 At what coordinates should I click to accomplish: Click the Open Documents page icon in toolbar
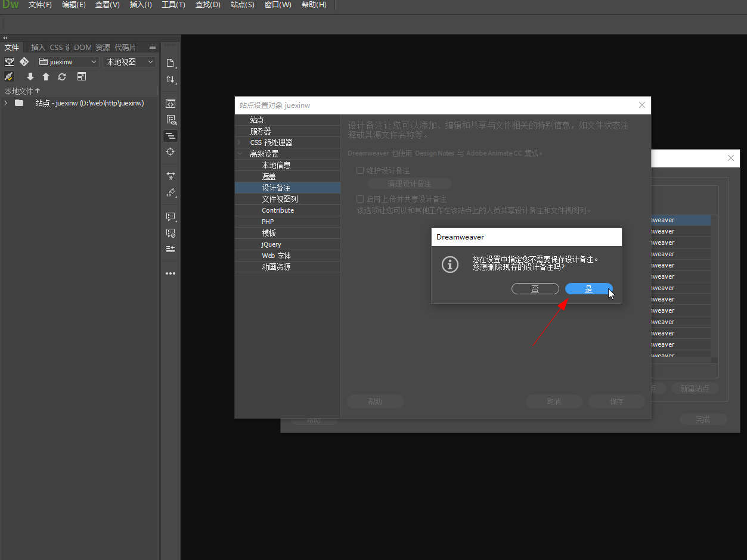point(171,63)
